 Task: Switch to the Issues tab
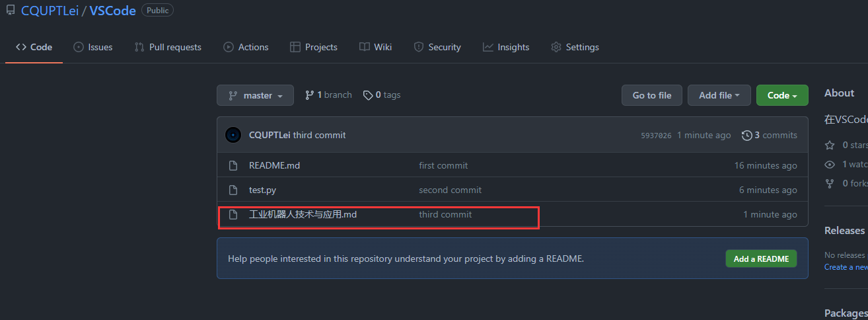(x=93, y=47)
